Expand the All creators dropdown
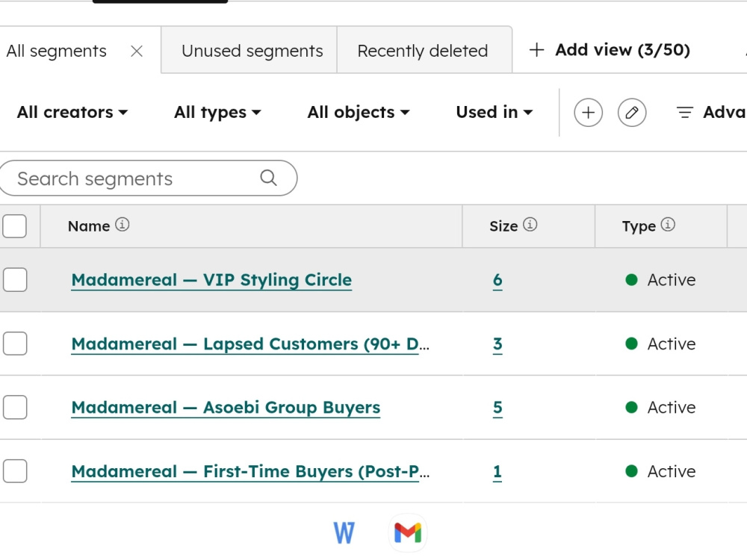The height and width of the screenshot is (560, 747). coord(72,113)
